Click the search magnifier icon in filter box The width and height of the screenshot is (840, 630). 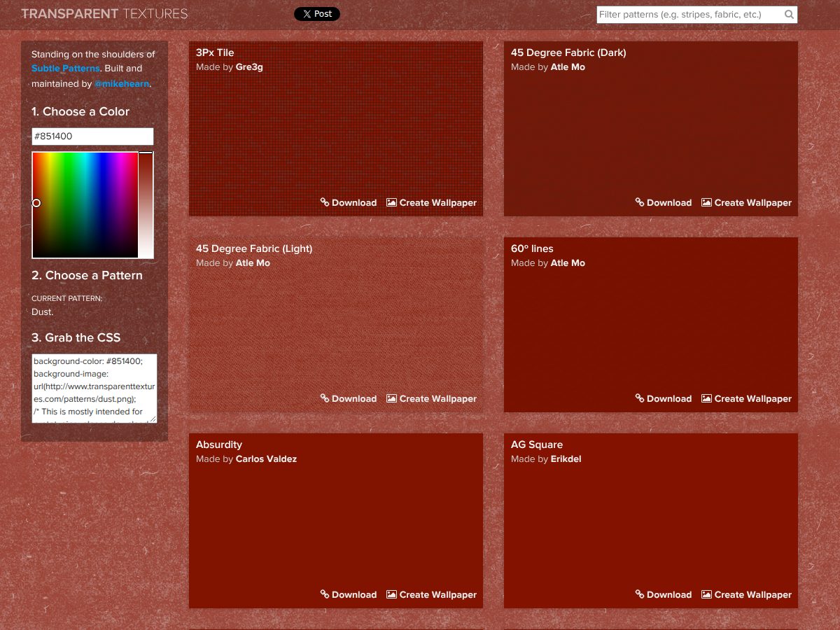pos(789,15)
